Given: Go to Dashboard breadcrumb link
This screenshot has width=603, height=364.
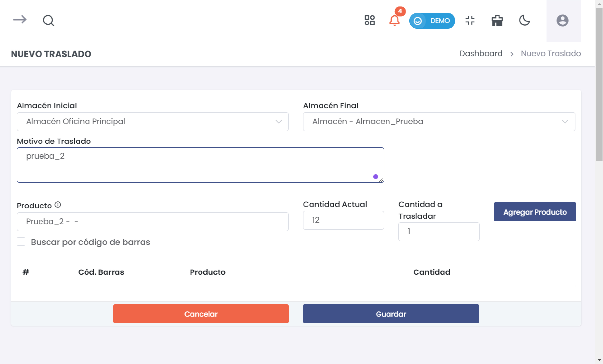Looking at the screenshot, I should pos(481,54).
